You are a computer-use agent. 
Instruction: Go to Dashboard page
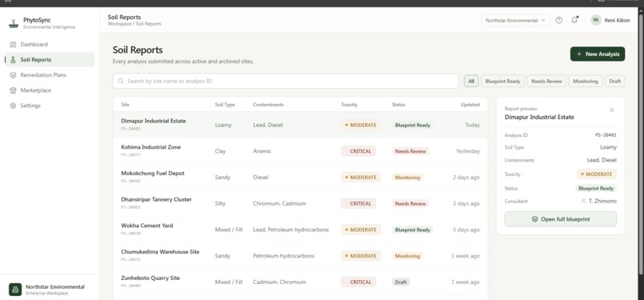pos(50,44)
